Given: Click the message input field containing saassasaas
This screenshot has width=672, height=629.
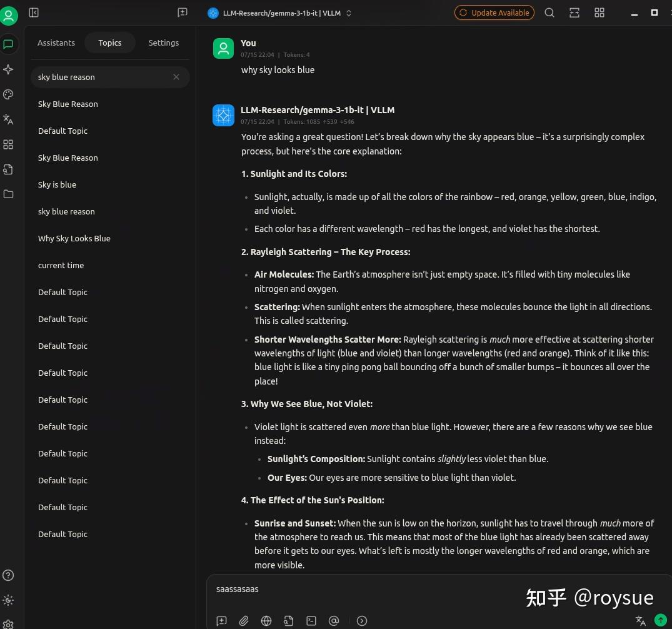Looking at the screenshot, I should (439, 589).
